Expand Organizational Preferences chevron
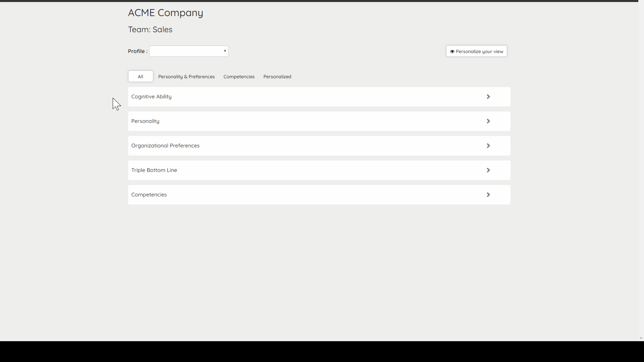The height and width of the screenshot is (362, 644). tap(488, 146)
